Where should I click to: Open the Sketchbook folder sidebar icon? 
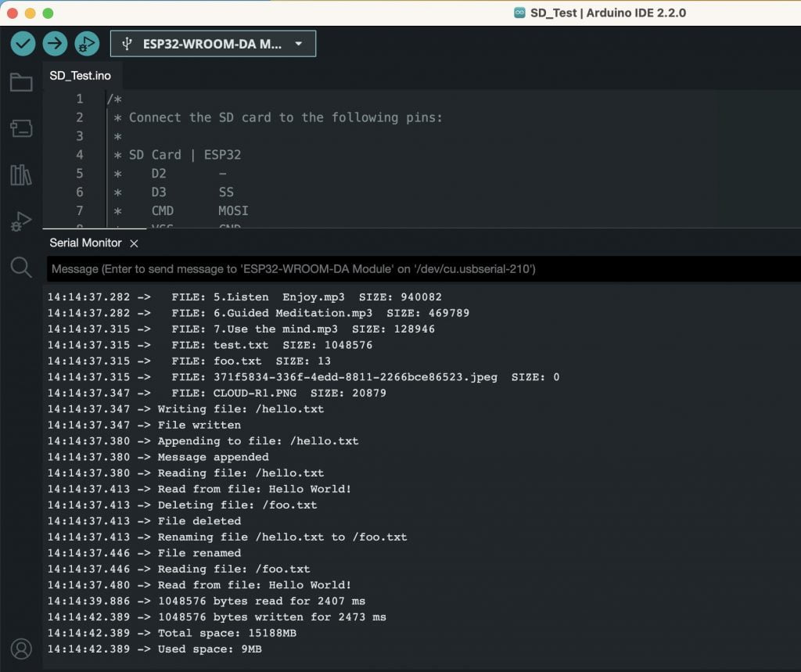point(21,82)
